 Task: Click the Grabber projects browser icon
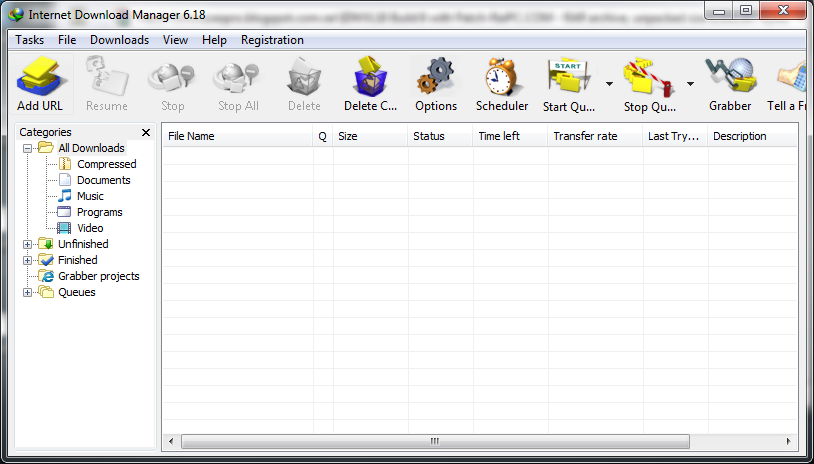click(46, 276)
